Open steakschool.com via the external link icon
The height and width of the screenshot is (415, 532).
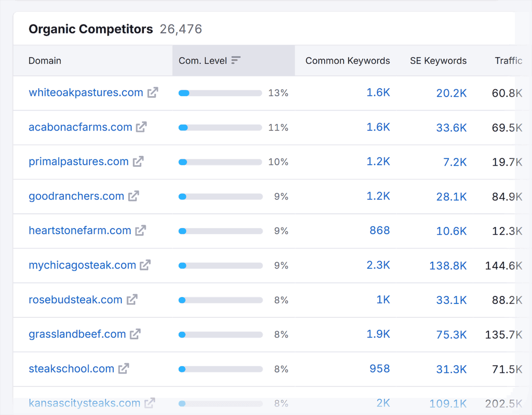(124, 369)
